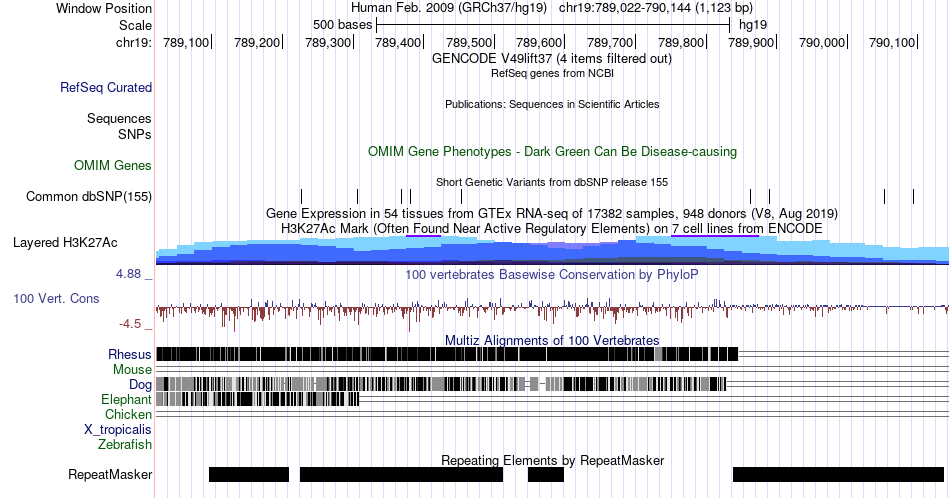Open the Common dbSNP(155) track label
Viewport: 950px width, 498px height.
(x=89, y=196)
